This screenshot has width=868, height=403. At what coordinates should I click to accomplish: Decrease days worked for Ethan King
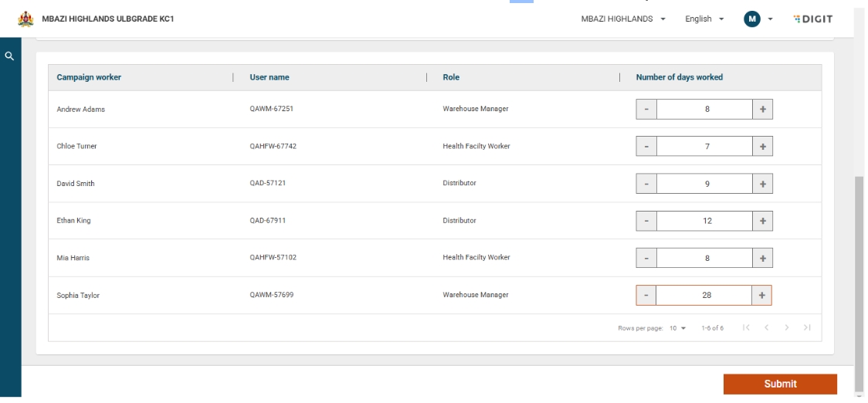pyautogui.click(x=646, y=221)
